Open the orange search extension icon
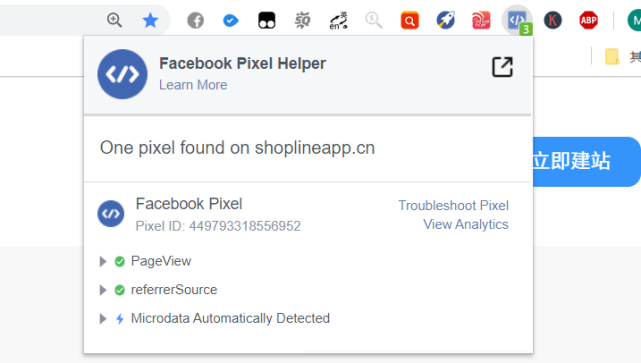The image size is (641, 363). [410, 20]
